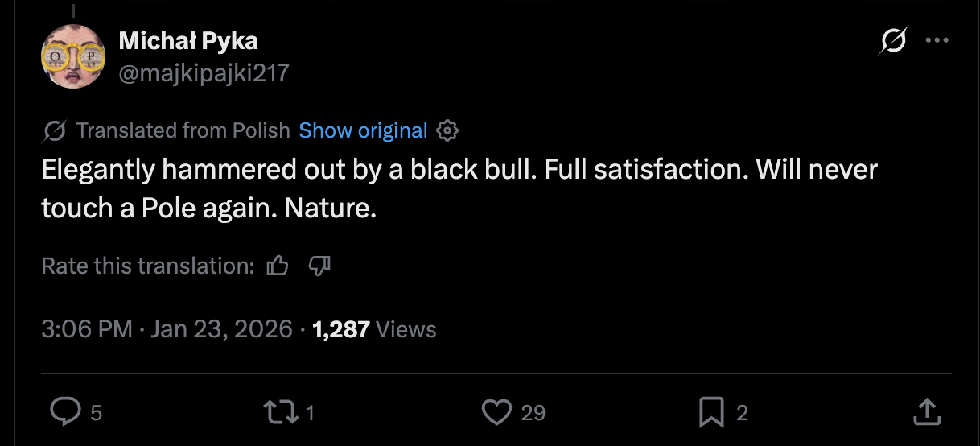Screen dimensions: 980x446
Task: Share the post using the upload arrow icon
Action: coord(927,412)
